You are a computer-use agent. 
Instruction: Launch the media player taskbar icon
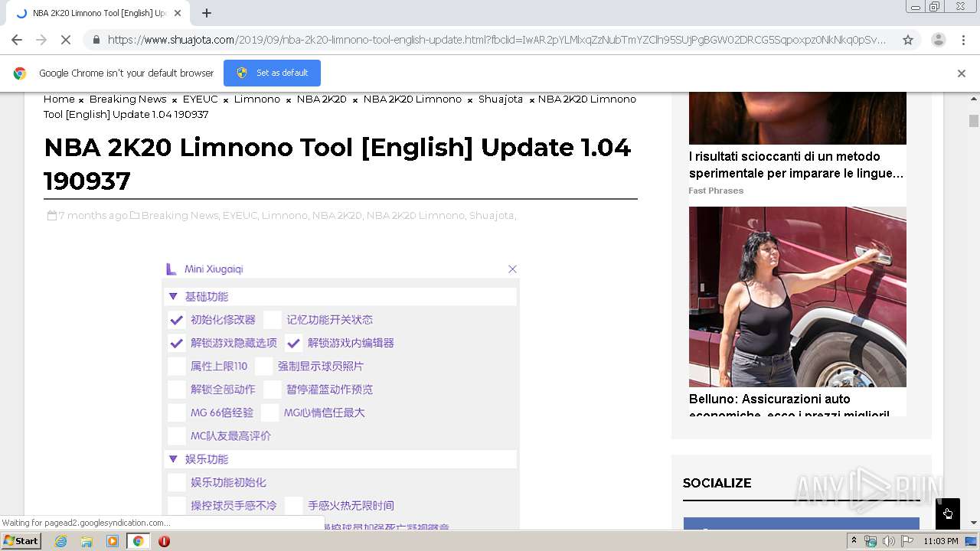[113, 541]
